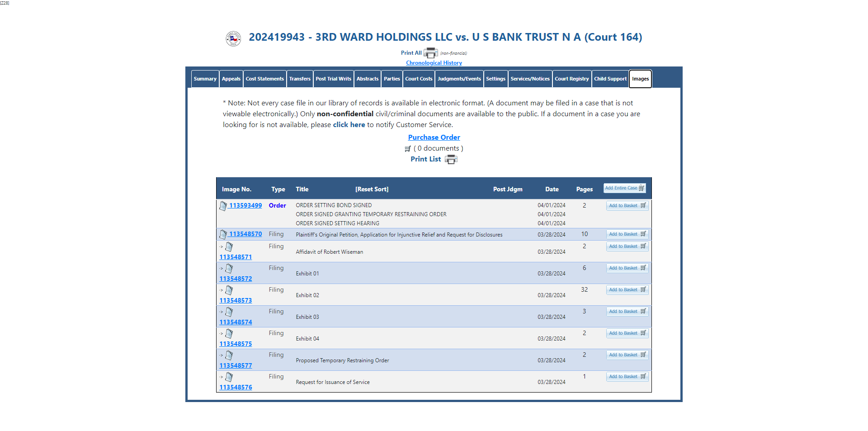
Task: Open the Parties tab
Action: (x=392, y=79)
